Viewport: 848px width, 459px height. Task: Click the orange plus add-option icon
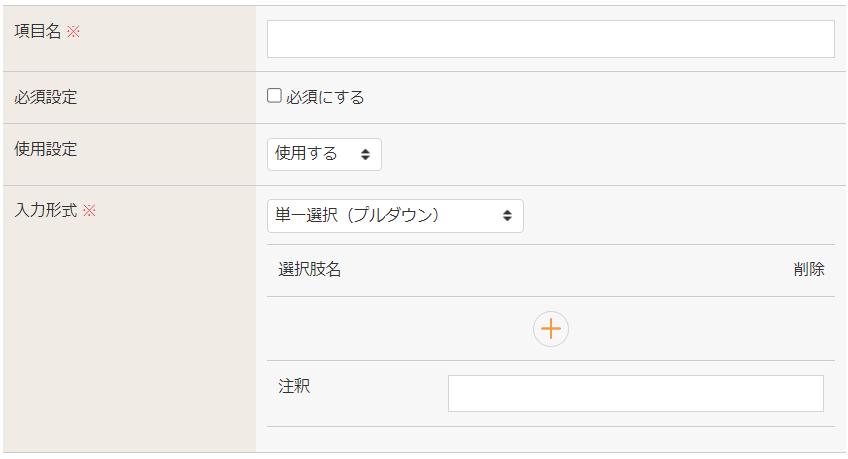click(x=551, y=329)
